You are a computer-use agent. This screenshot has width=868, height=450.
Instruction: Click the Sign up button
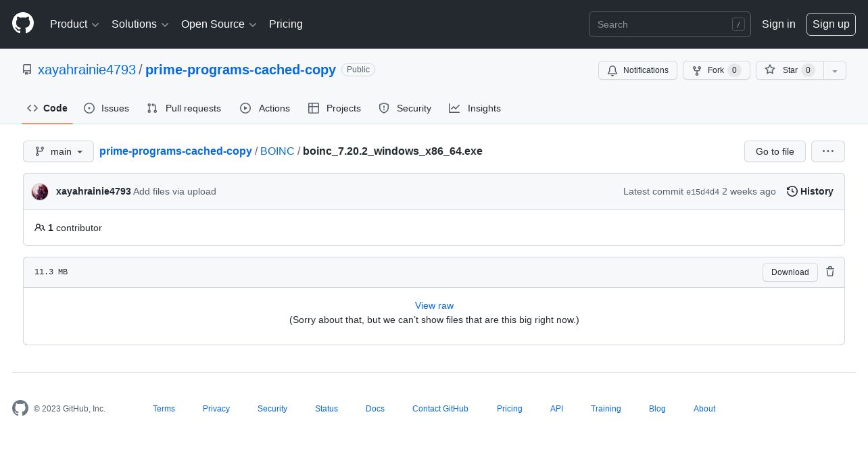click(x=831, y=24)
